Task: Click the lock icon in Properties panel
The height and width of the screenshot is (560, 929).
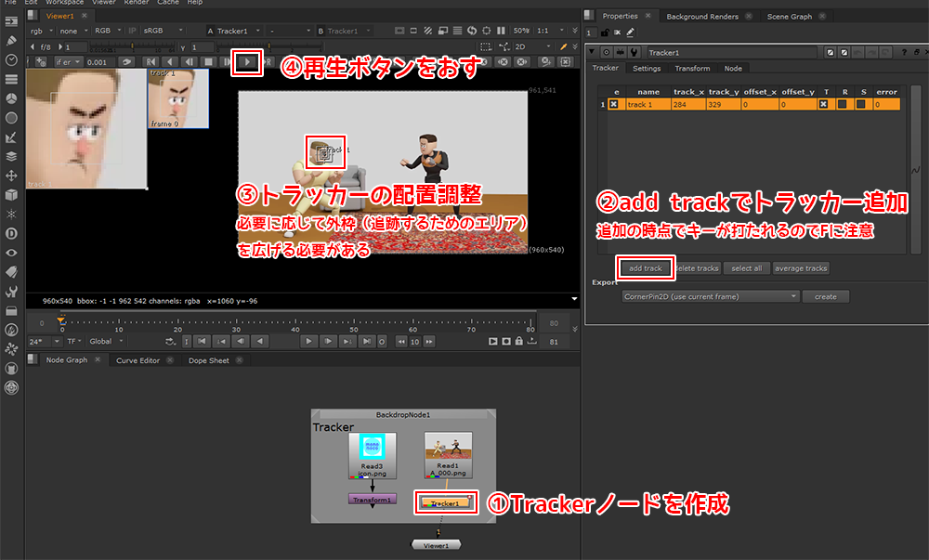Action: click(x=605, y=33)
